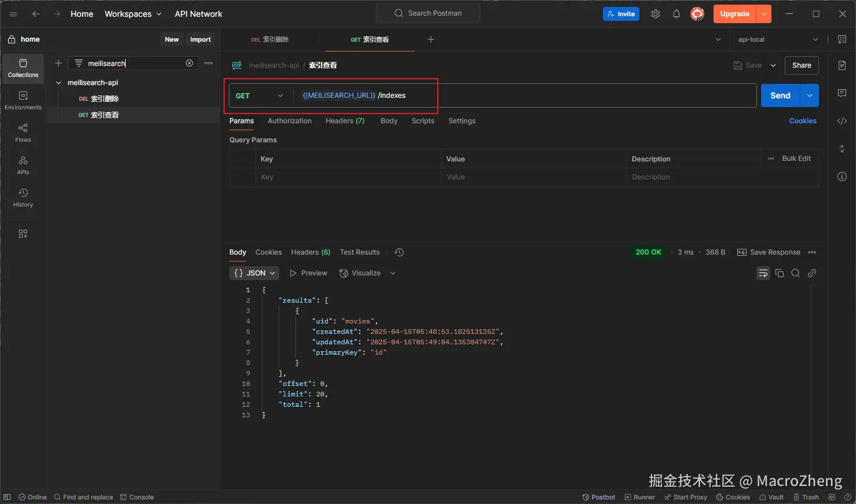Open the code snippet panel icon
This screenshot has height=504, width=856.
842,121
